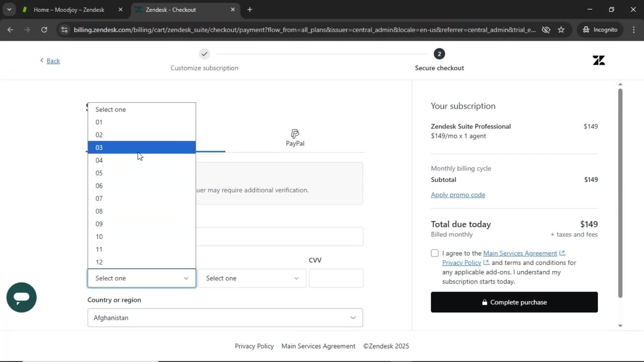Viewport: 644px width, 362px height.
Task: Open the Main Services Agreement link in terms
Action: (x=520, y=253)
